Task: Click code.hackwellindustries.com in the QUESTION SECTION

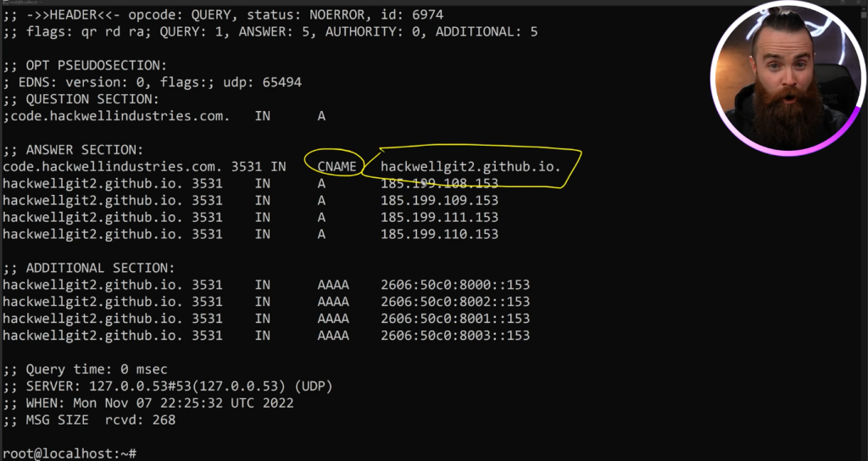Action: 119,116
